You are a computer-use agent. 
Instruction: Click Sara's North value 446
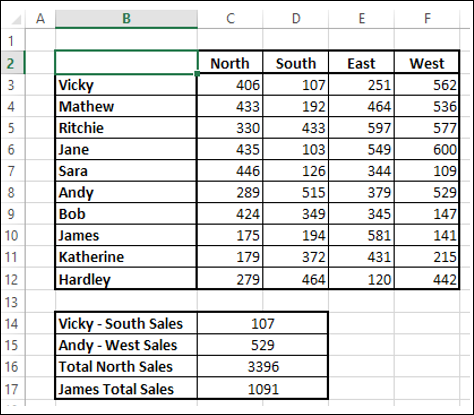pos(230,171)
